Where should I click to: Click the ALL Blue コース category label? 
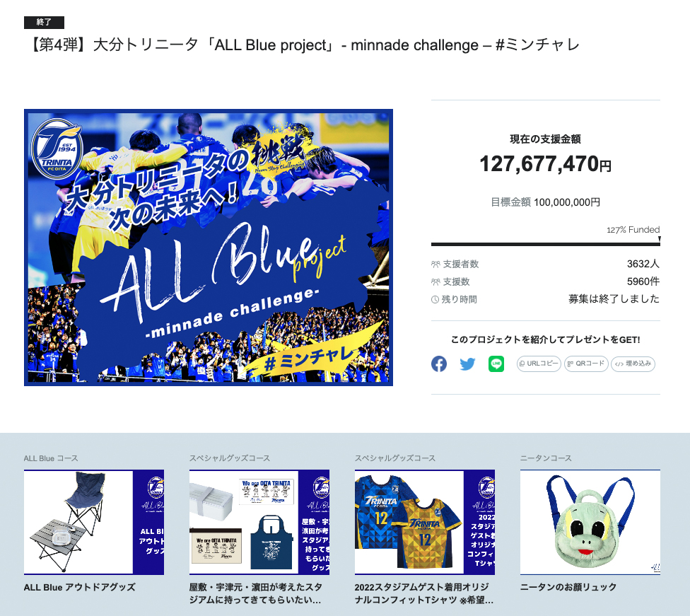[x=51, y=458]
